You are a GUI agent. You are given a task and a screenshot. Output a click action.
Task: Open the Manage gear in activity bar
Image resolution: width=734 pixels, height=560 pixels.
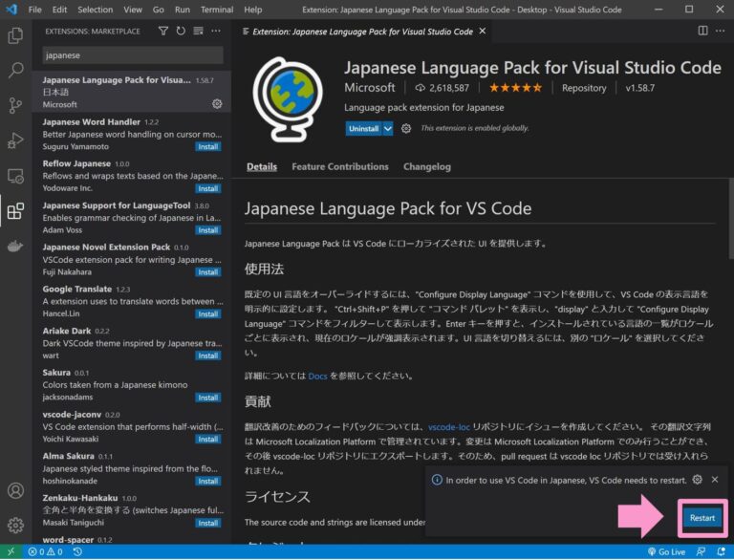(x=15, y=525)
